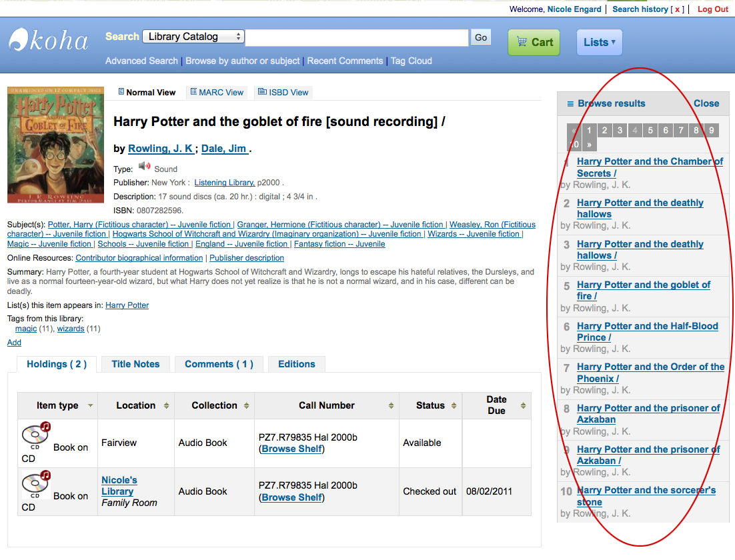Click Add tag link
735x560 pixels.
pos(14,343)
